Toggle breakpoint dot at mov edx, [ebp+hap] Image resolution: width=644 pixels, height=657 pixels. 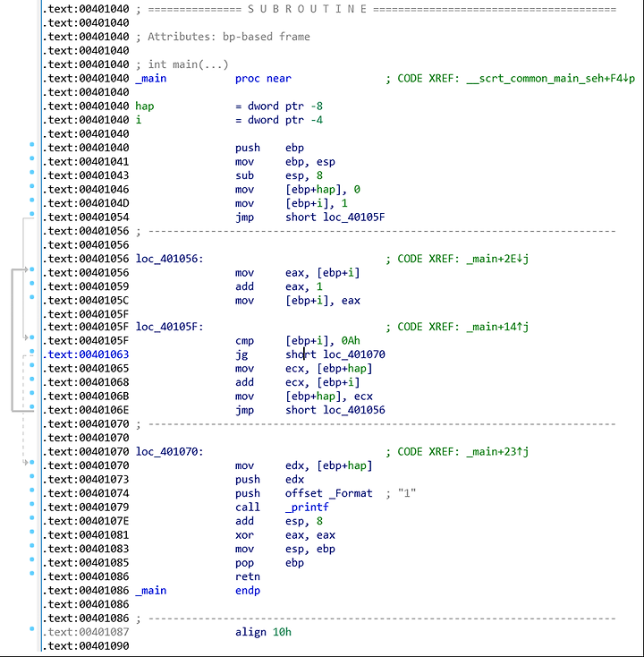(32, 462)
